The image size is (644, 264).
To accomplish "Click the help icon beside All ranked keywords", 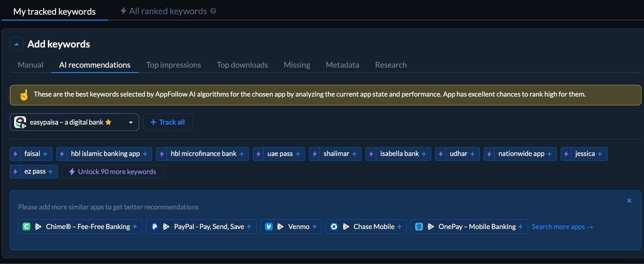I will click(213, 11).
